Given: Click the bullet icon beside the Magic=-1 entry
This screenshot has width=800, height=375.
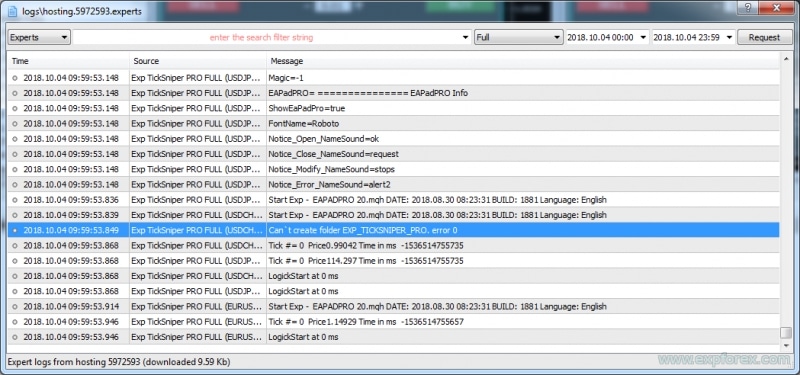Looking at the screenshot, I should 14,78.
